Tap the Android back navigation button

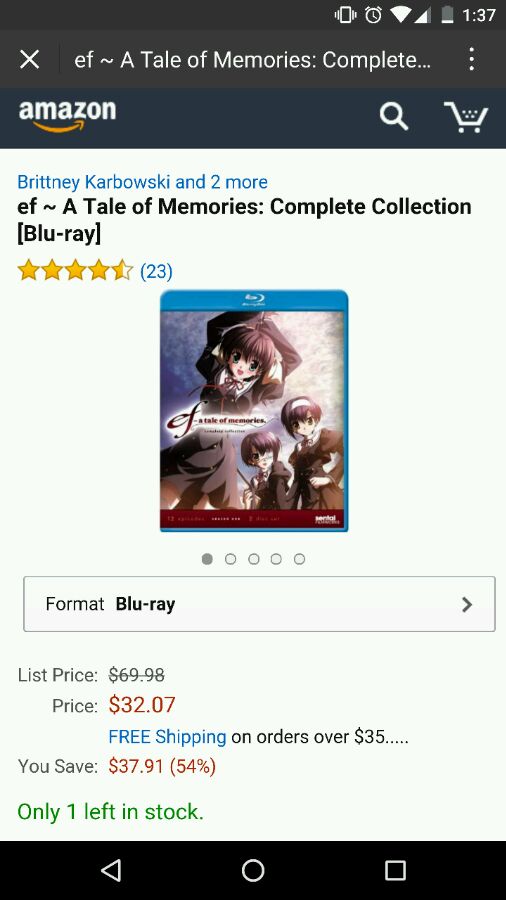(111, 870)
